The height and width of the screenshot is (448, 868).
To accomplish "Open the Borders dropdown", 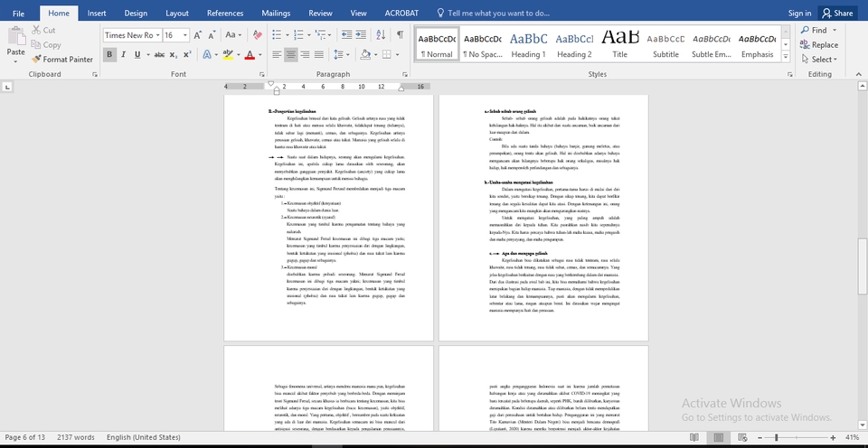I will point(398,54).
